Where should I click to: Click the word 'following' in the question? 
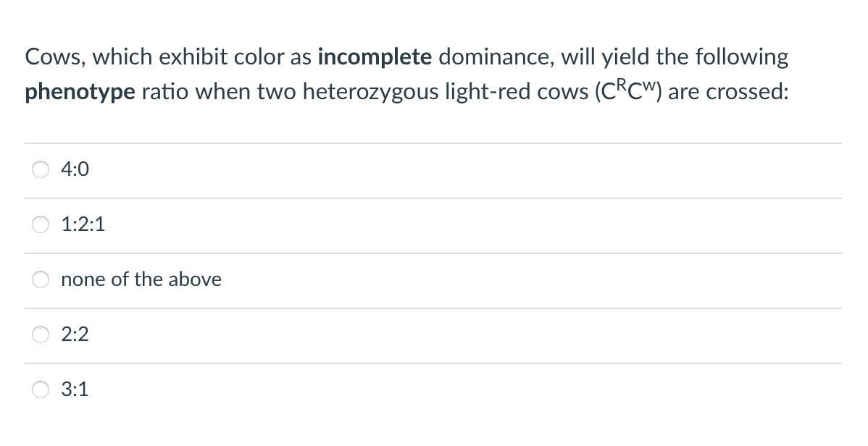click(x=742, y=56)
